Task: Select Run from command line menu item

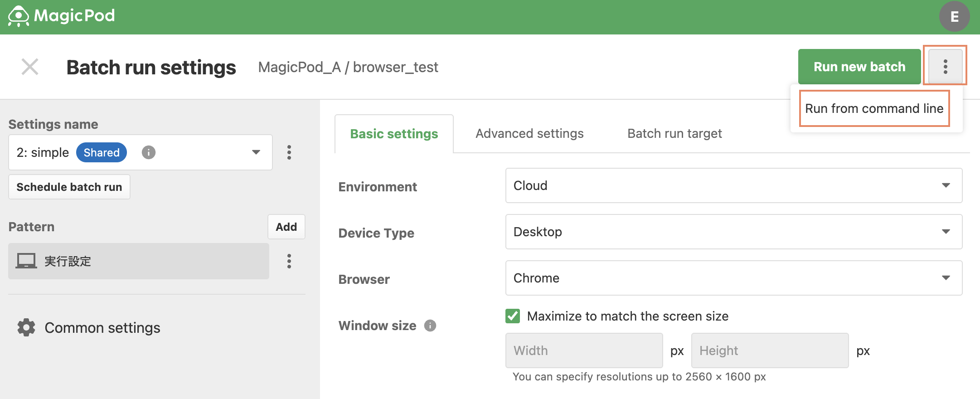Action: tap(874, 108)
